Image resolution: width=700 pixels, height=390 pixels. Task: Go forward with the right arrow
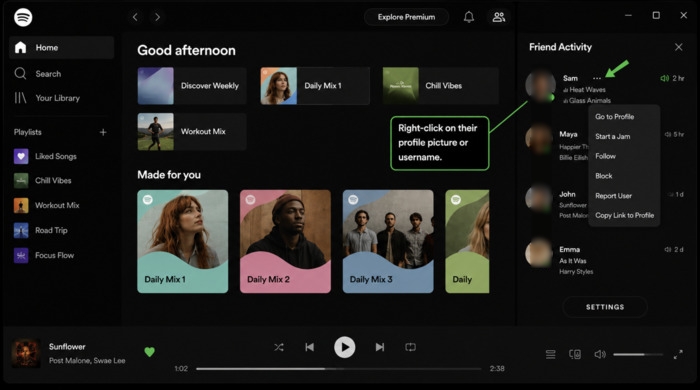(157, 17)
